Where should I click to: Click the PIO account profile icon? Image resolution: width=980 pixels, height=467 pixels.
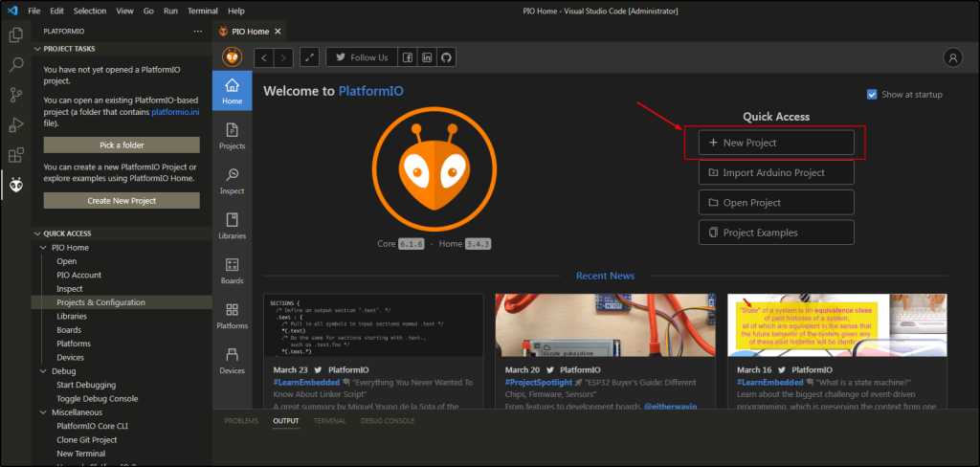point(952,57)
